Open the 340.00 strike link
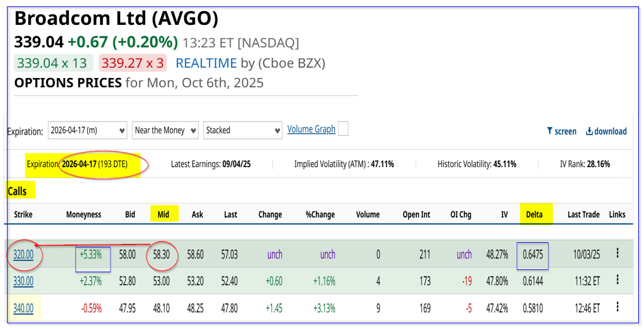 pos(24,308)
